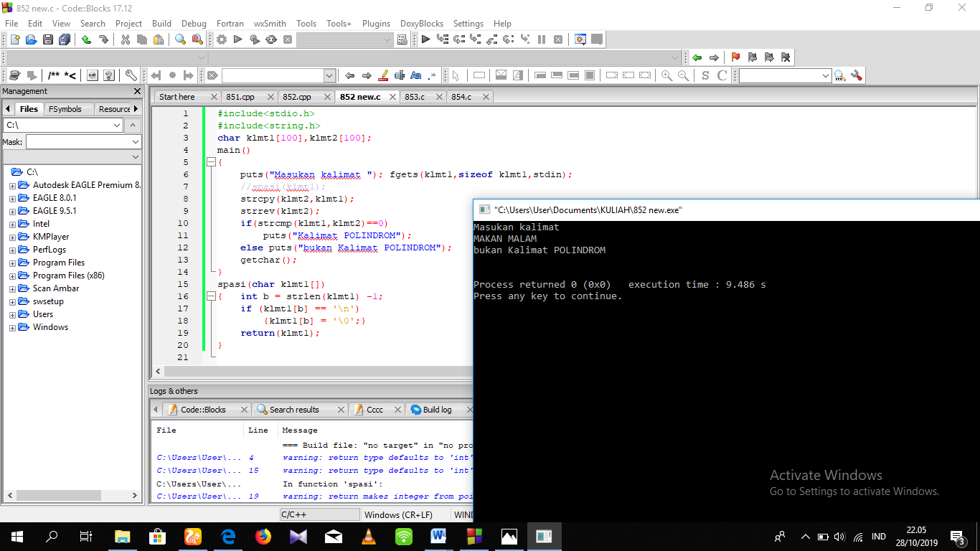Cut selection with the scissors icon

[125, 39]
